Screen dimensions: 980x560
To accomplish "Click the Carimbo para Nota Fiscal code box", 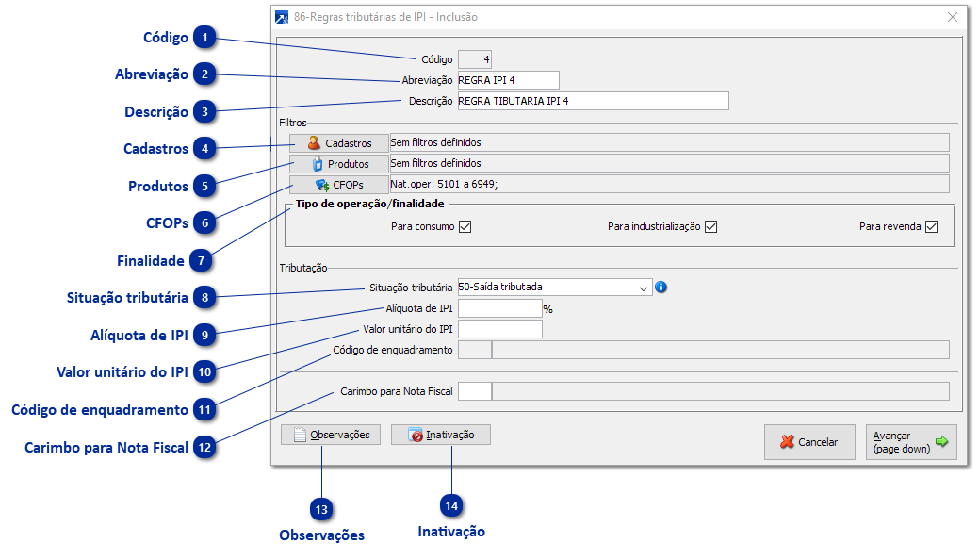I will pos(475,391).
